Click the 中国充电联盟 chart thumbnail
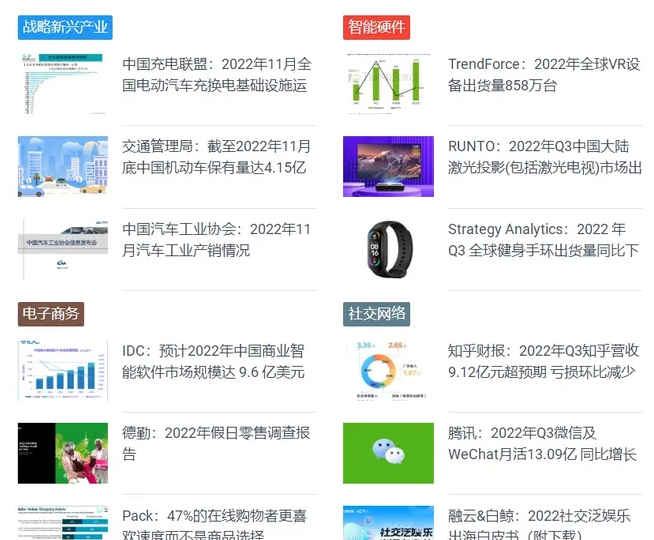This screenshot has height=540, width=654. click(63, 83)
